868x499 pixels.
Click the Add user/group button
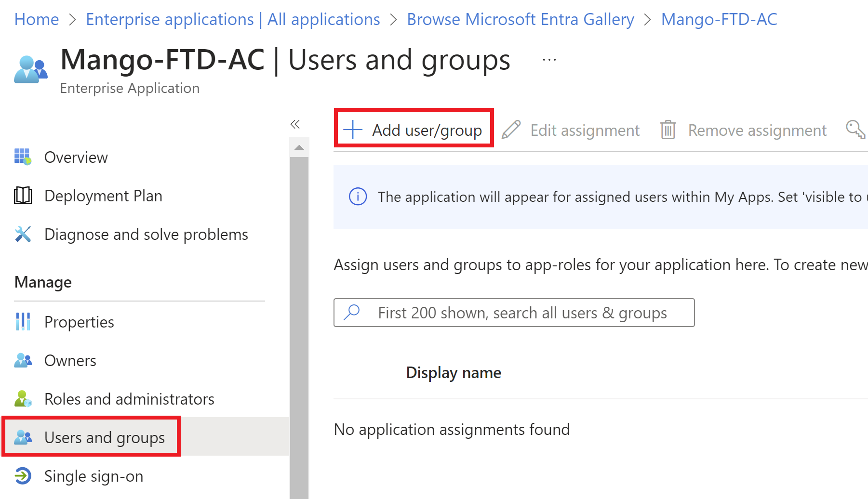414,130
